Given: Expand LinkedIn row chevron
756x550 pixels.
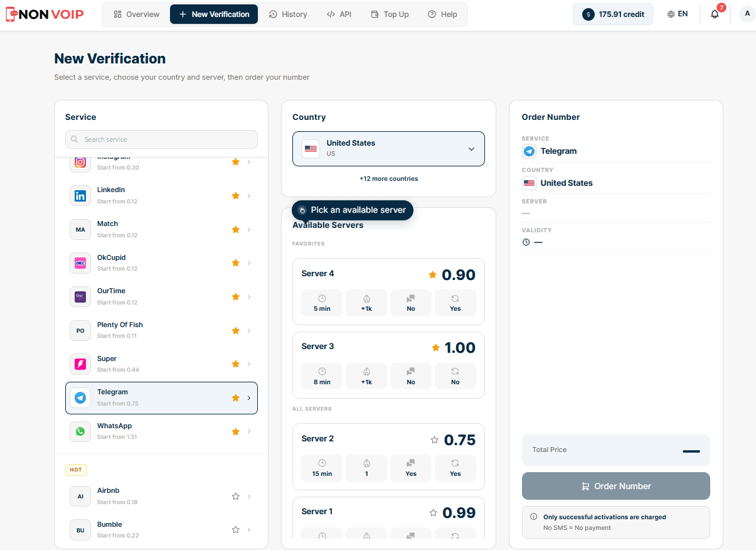Looking at the screenshot, I should pyautogui.click(x=249, y=196).
